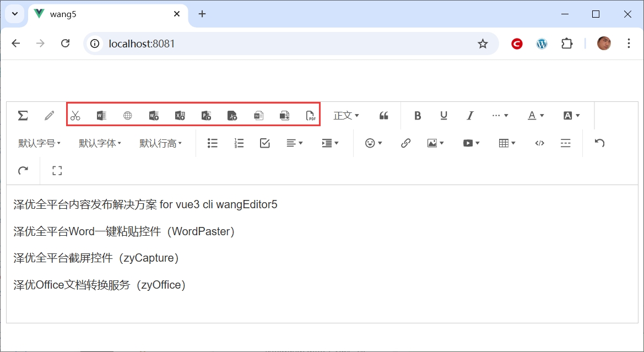Open a new browser tab
644x352 pixels.
click(x=202, y=14)
